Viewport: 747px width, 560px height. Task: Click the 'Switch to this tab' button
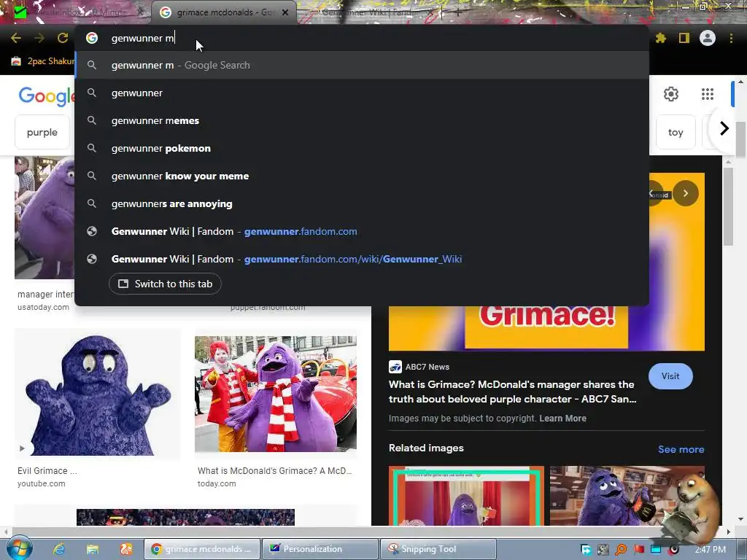click(x=165, y=284)
